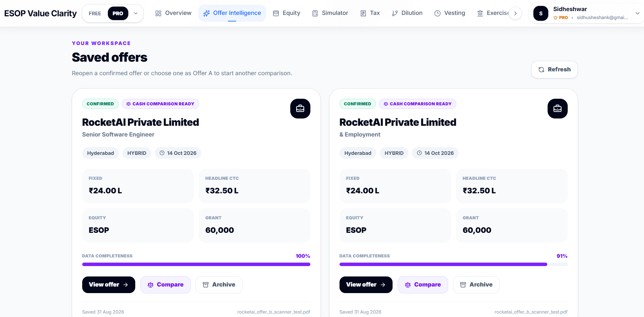
Task: Expand the plan switcher chevron
Action: click(136, 14)
